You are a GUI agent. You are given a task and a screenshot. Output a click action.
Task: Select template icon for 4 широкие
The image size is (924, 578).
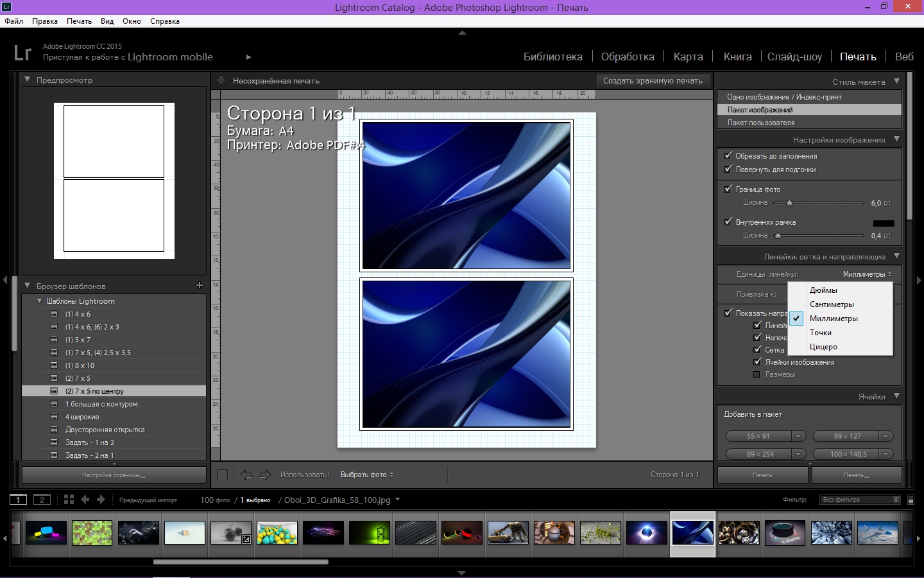click(x=54, y=417)
